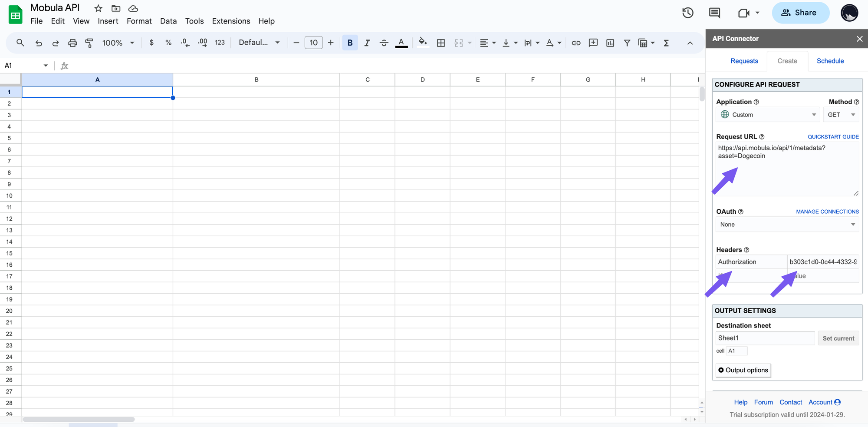Check the cloud save status icon
Viewport: 868px width, 427px height.
[x=133, y=8]
